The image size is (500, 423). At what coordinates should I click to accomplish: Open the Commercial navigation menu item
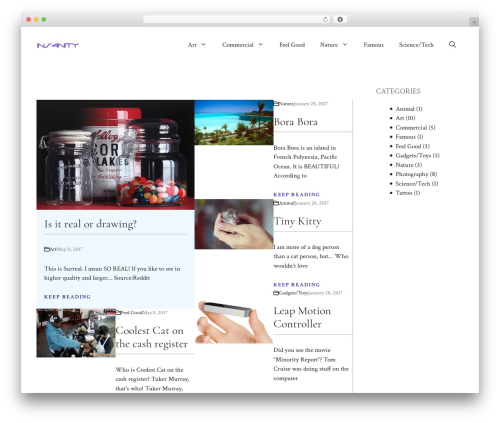tap(238, 45)
